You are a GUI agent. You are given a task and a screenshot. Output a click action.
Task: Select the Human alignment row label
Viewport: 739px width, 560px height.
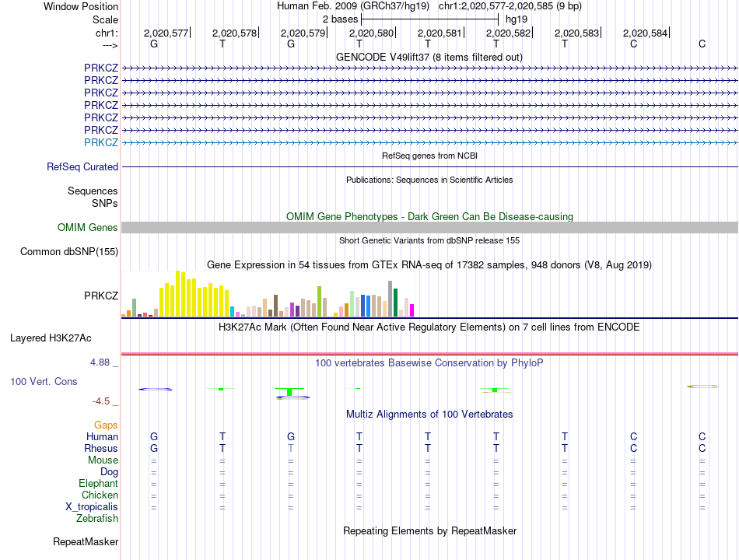[x=102, y=437]
